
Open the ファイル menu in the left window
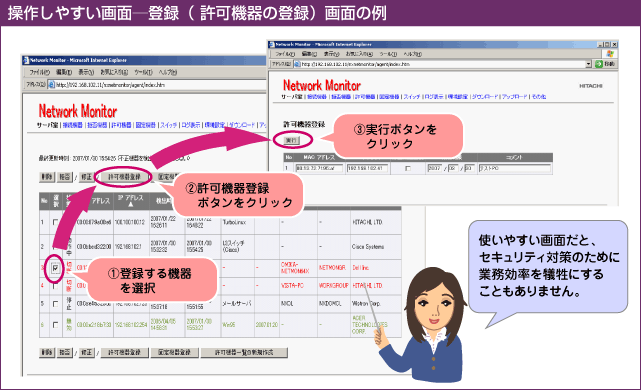tap(40, 72)
